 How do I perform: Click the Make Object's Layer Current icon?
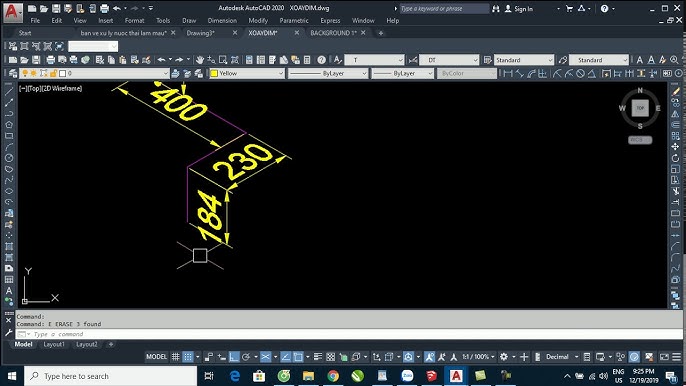point(175,74)
